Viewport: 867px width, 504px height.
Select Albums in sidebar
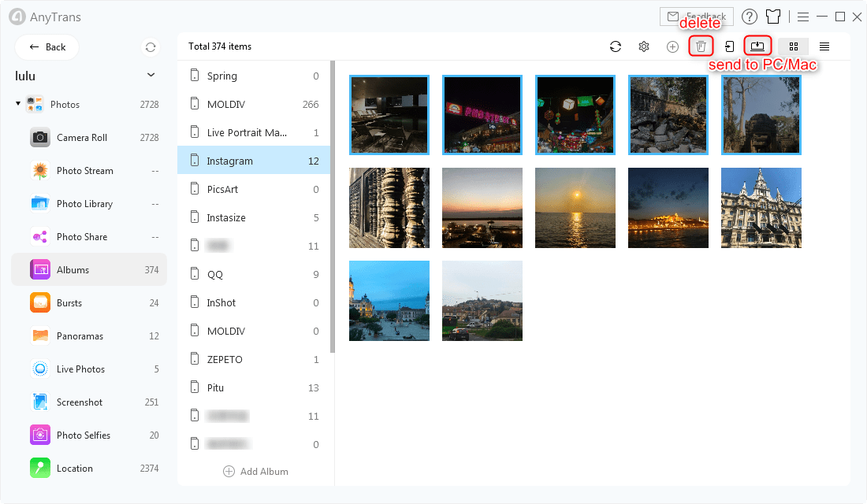pyautogui.click(x=89, y=269)
